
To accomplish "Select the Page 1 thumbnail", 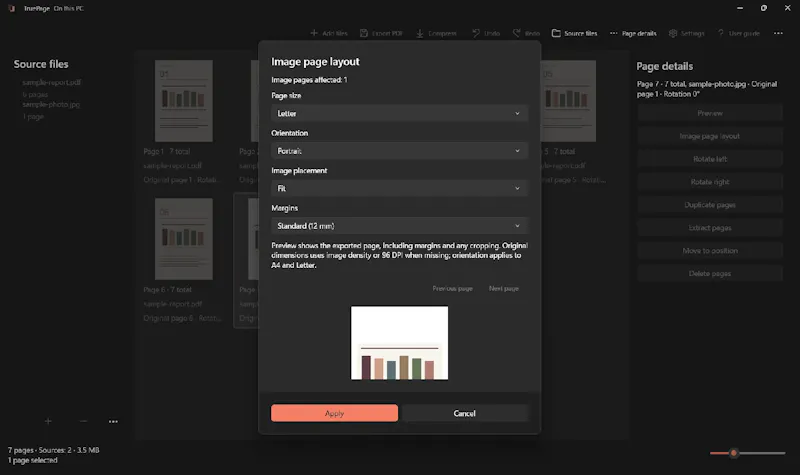I will [184, 101].
